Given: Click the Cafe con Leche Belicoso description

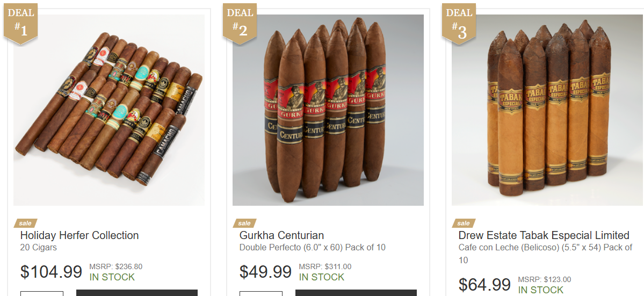Looking at the screenshot, I should (545, 254).
